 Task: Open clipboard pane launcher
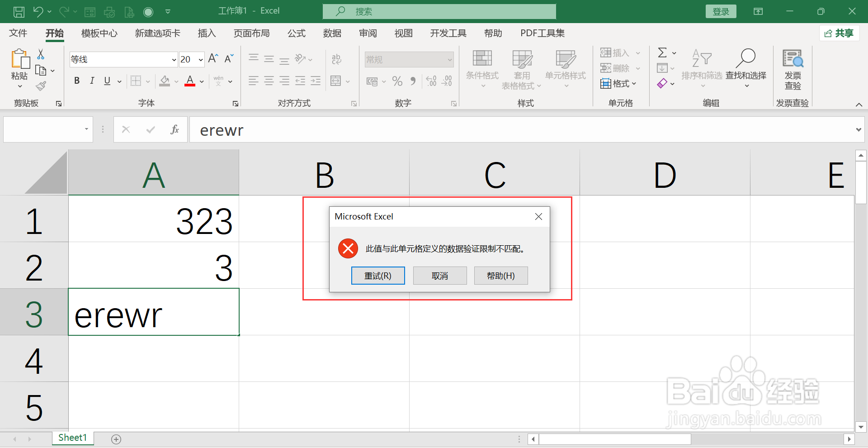(x=59, y=104)
